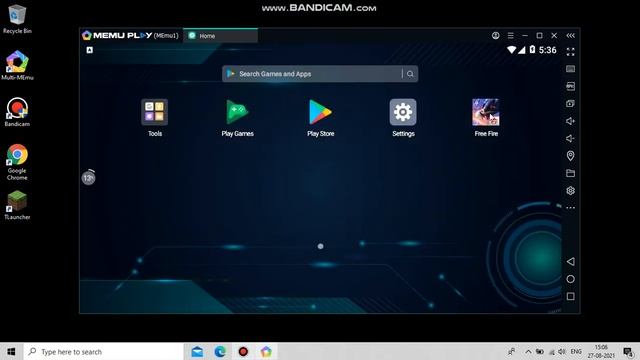Click the ENG language indicator
This screenshot has height=360, width=640.
(x=576, y=351)
